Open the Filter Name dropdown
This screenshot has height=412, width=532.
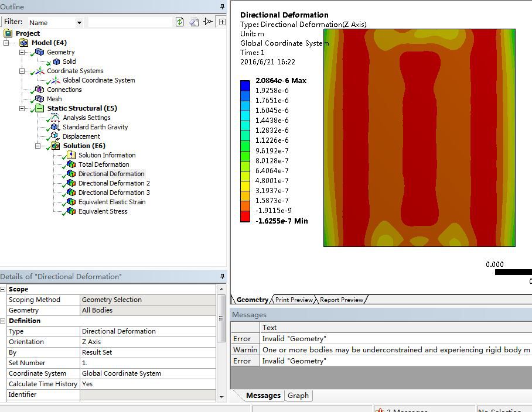[x=79, y=23]
